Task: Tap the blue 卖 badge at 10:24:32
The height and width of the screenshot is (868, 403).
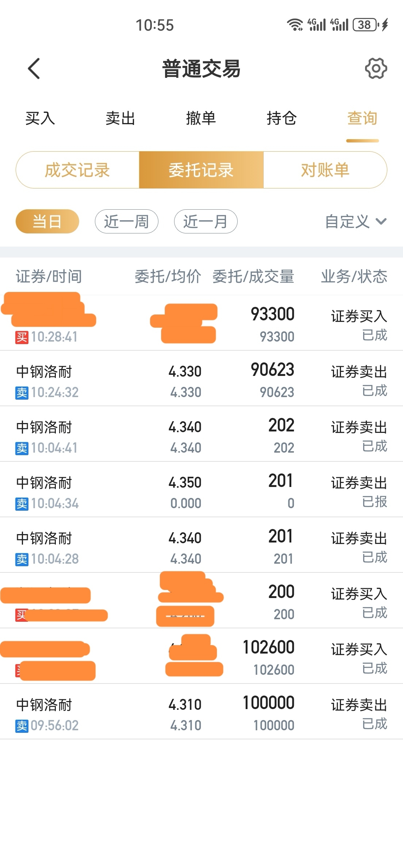Action: pyautogui.click(x=22, y=393)
